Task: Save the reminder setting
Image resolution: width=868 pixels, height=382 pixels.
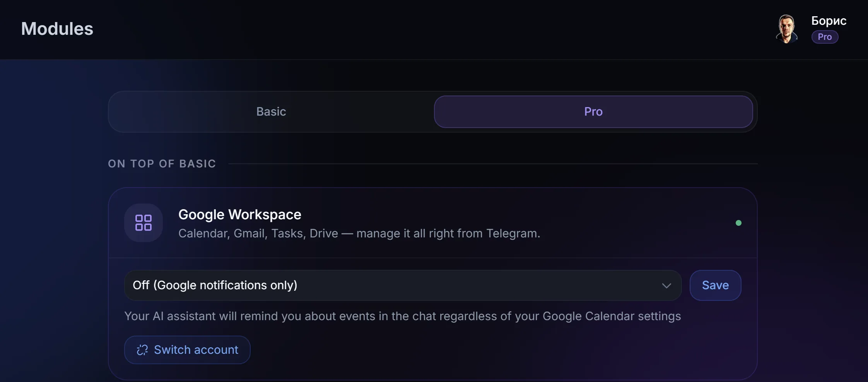Action: (715, 285)
